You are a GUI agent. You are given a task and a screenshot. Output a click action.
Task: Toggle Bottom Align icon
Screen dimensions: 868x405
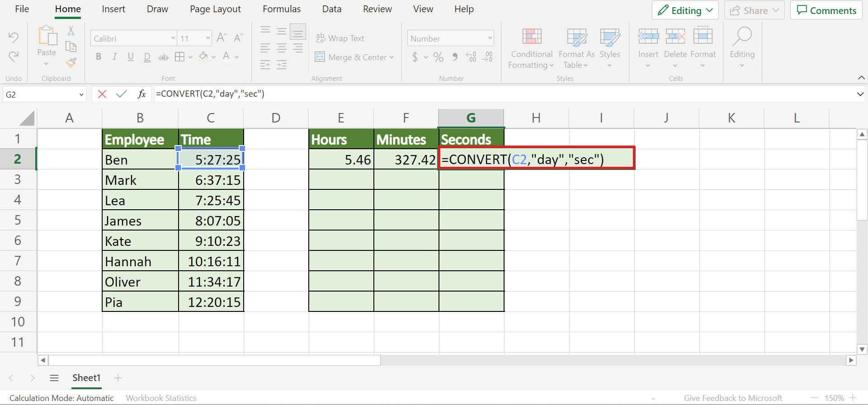pyautogui.click(x=298, y=32)
